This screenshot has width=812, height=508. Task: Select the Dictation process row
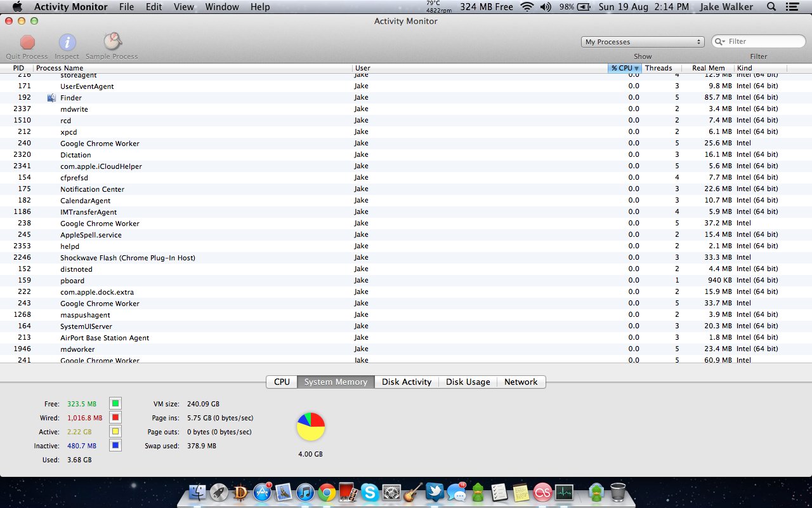click(406, 154)
